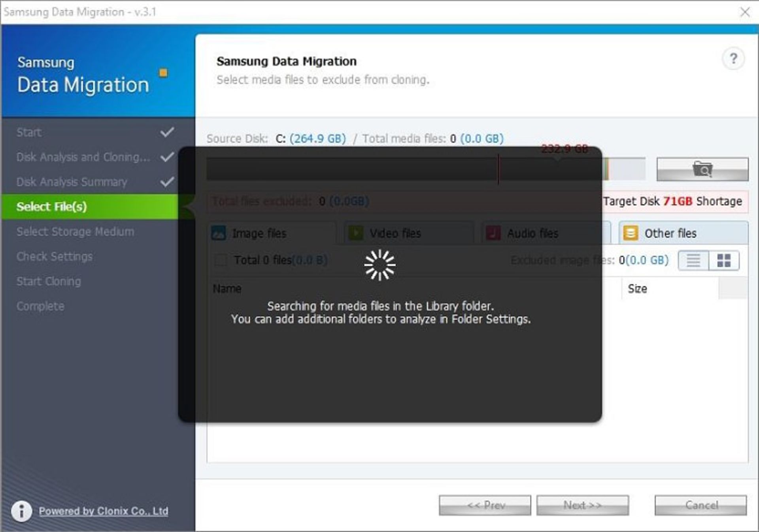Click the Total media files 0 (0.0 GB) value
Screen dimensions: 759x532
click(x=477, y=139)
